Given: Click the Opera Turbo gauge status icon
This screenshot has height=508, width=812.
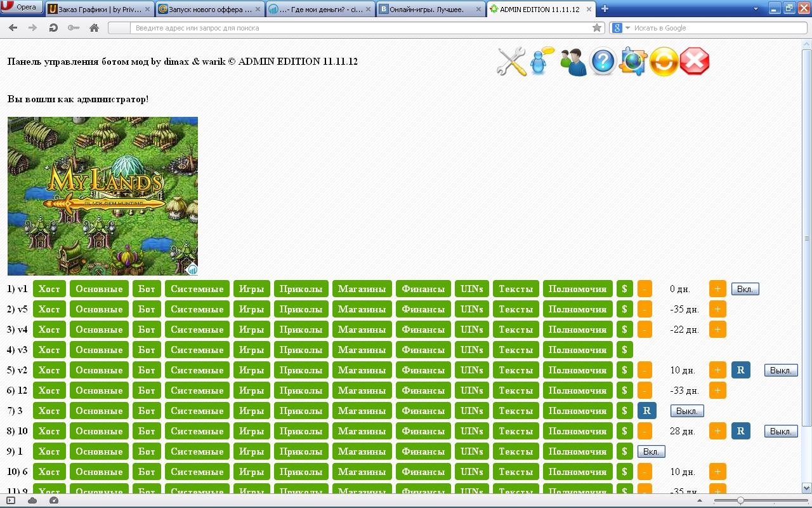Looking at the screenshot, I should click(x=54, y=500).
